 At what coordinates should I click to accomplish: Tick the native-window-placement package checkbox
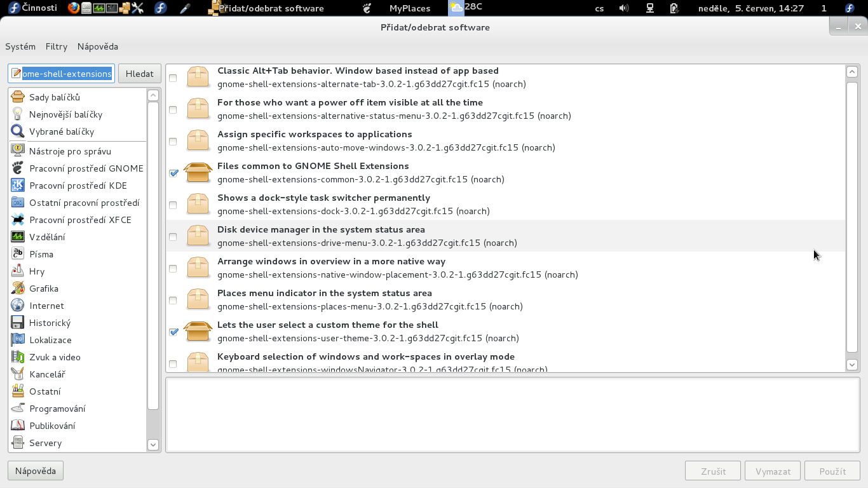[173, 268]
